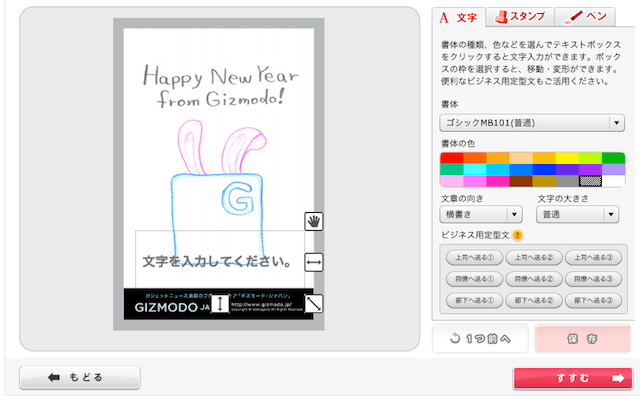Screen dimensions: 640x400
Task: Insert template 部下へ送る①
Action: point(474,300)
